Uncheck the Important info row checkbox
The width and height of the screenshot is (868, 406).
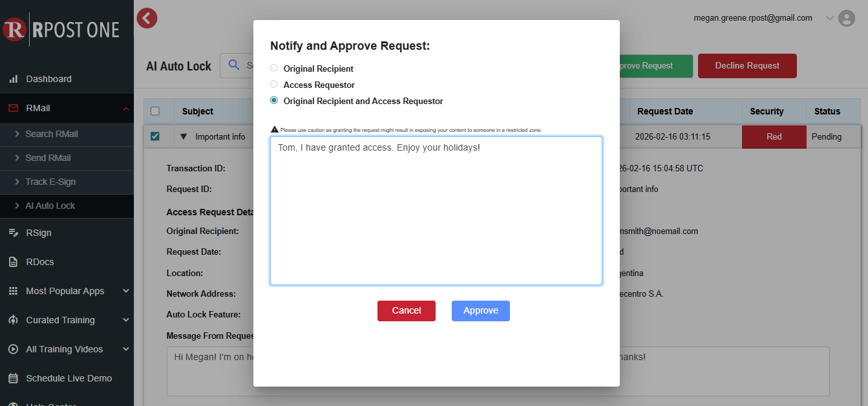[155, 136]
